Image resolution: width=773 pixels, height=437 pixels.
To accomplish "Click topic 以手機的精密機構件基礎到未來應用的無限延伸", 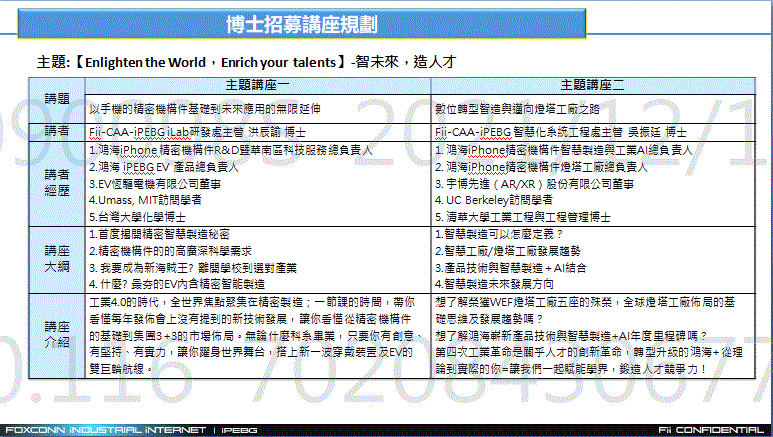I will coord(205,109).
